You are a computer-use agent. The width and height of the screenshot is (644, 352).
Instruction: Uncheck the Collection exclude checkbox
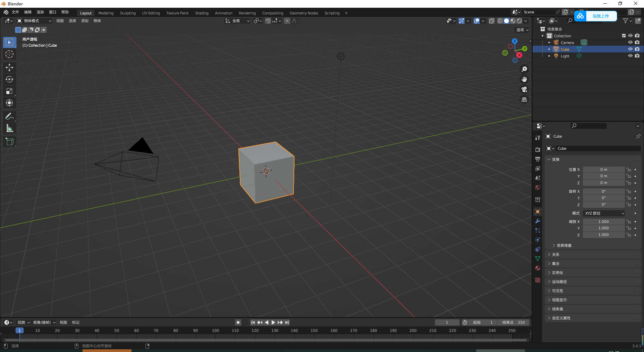click(x=624, y=36)
